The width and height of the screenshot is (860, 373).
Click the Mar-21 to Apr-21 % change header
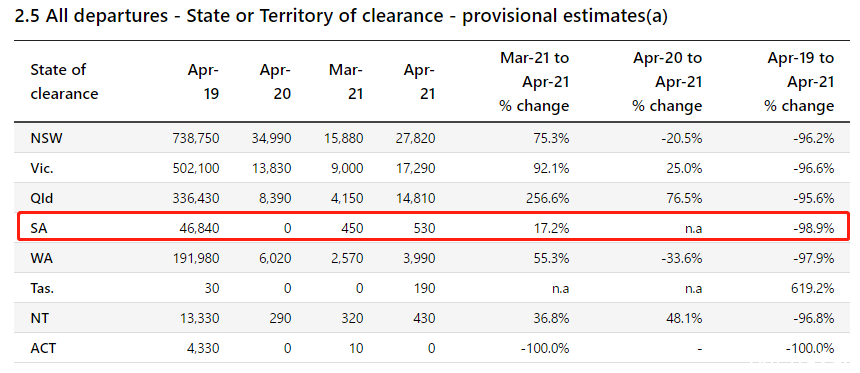[534, 82]
